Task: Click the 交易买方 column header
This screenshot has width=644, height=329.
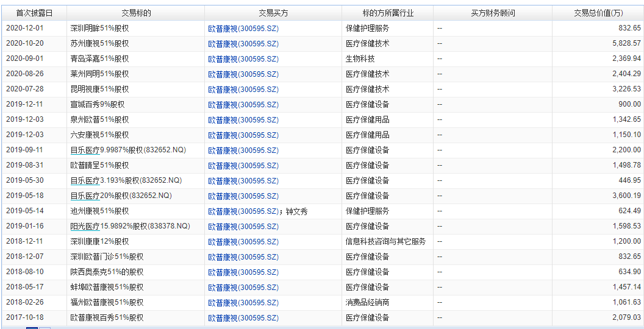Action: (274, 13)
